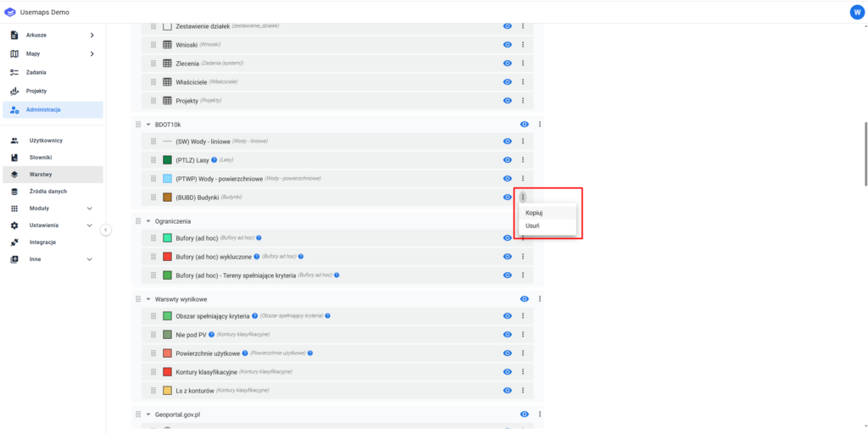
Task: Choose Usuń in the context menu
Action: [x=532, y=226]
